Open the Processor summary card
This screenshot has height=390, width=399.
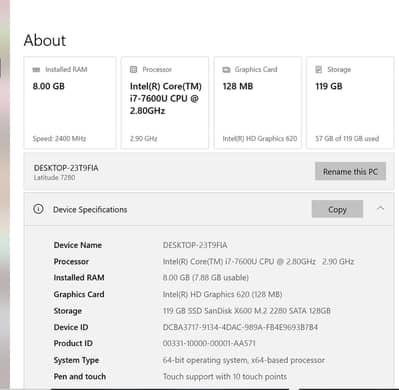pyautogui.click(x=165, y=102)
